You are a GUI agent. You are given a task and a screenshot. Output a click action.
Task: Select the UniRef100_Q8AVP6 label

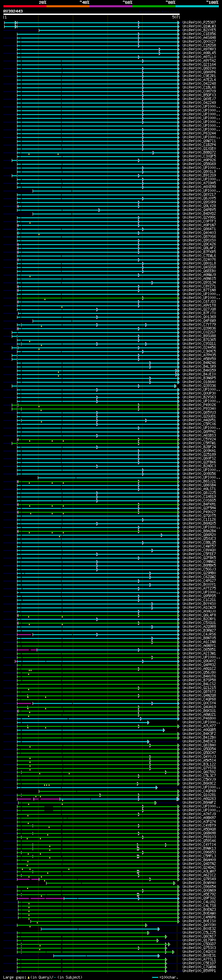199,72
